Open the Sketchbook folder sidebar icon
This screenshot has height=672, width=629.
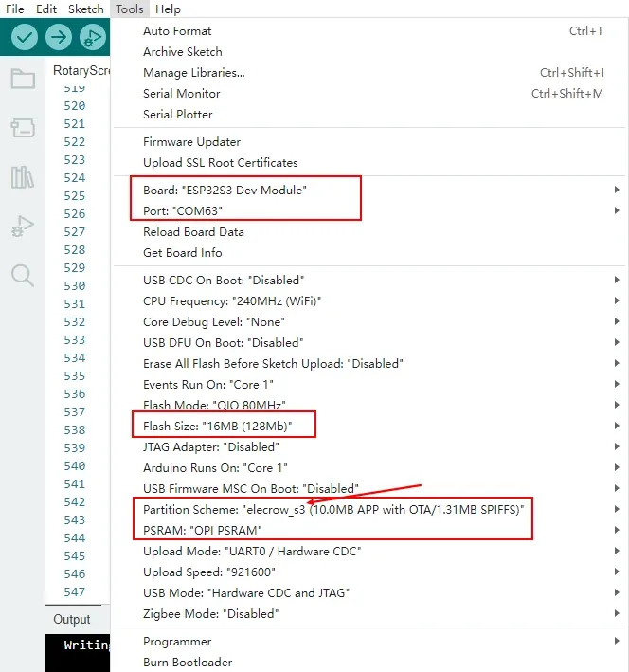[23, 79]
